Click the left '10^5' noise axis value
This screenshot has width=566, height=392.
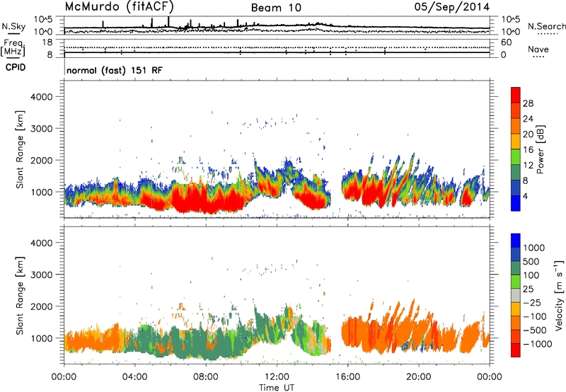click(43, 20)
